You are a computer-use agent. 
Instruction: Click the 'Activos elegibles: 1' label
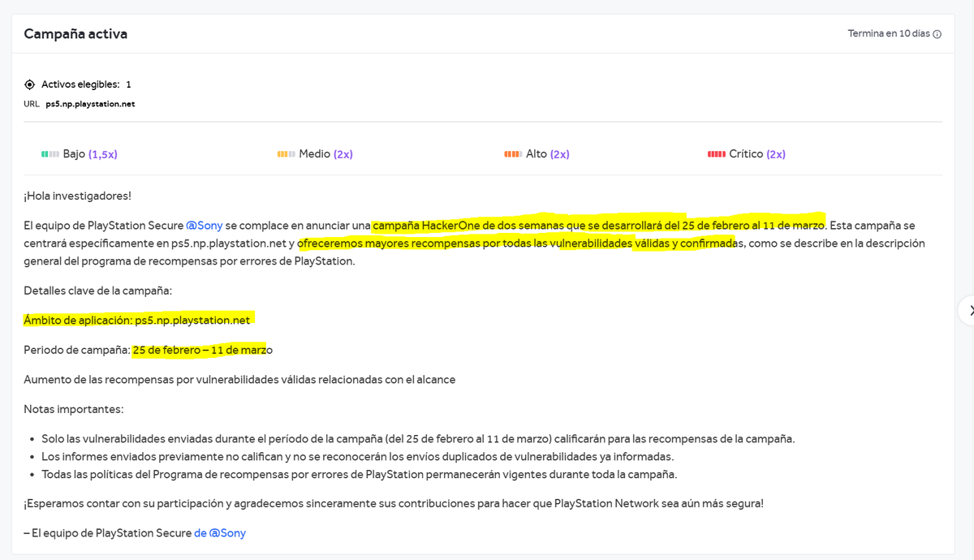point(86,84)
